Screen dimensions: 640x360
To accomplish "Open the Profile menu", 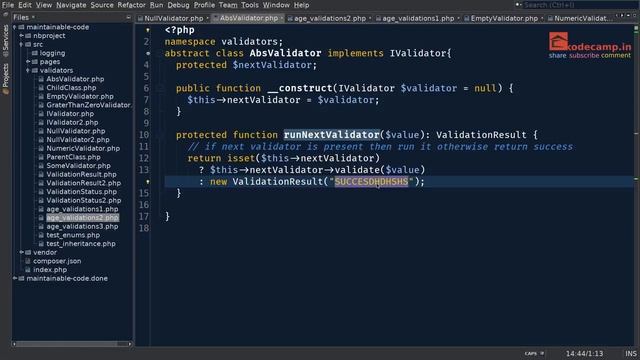I will tap(204, 5).
